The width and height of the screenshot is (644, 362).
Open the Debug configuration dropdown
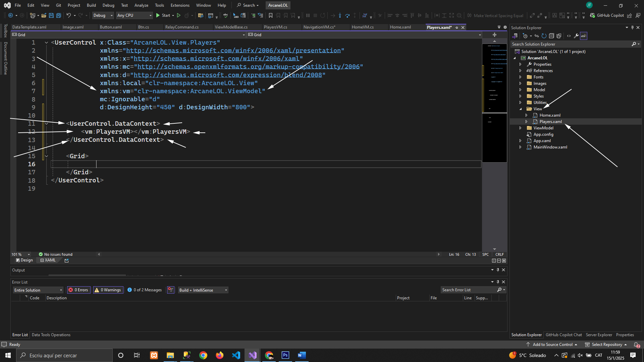coord(103,15)
